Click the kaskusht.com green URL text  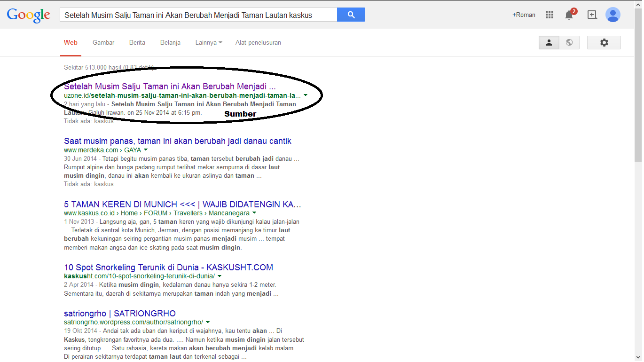[140, 276]
